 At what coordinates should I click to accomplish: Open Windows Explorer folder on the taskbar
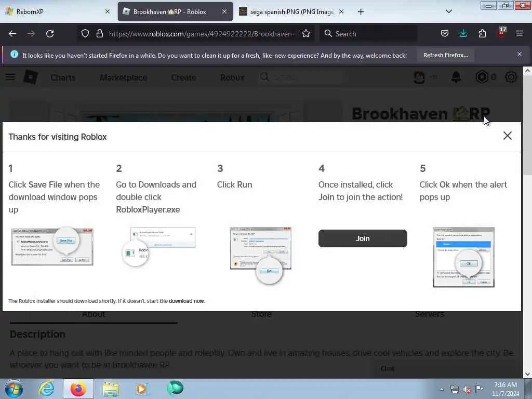(x=111, y=389)
